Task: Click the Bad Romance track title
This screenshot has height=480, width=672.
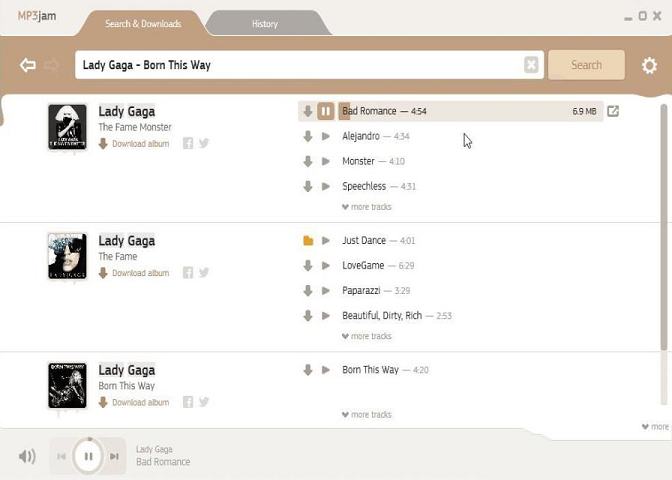Action: point(369,111)
